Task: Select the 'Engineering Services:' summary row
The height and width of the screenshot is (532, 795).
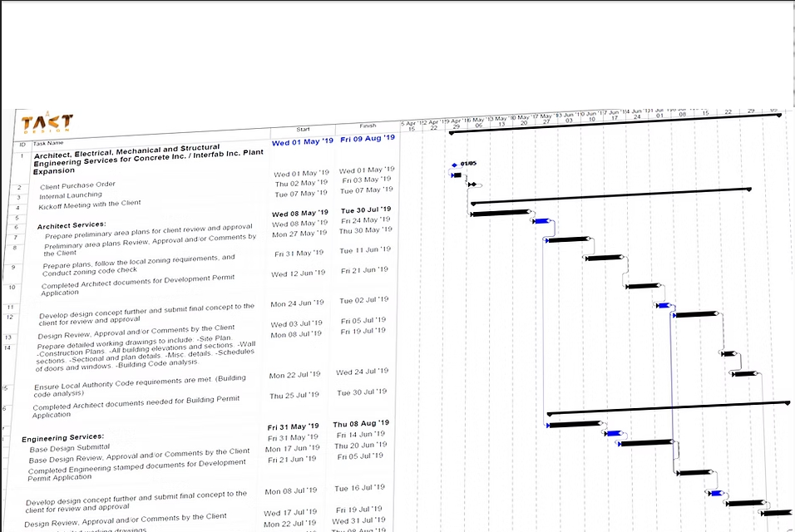Action: coord(63,438)
